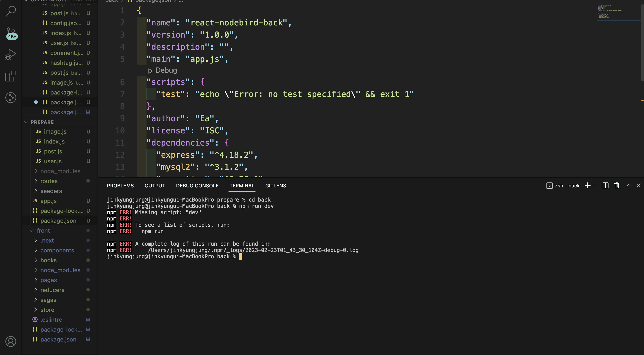Viewport: 644px width, 355px height.
Task: Open package-lock.json marked U in tree
Action: [60, 211]
